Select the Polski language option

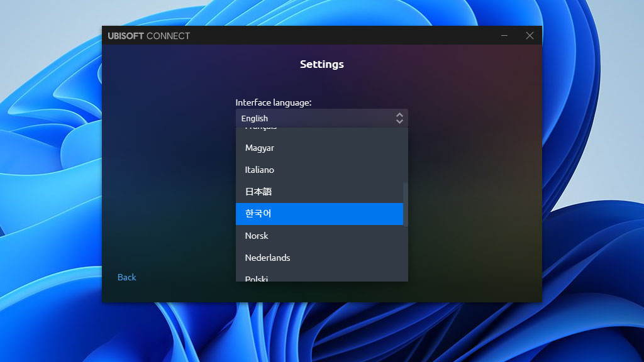point(319,276)
